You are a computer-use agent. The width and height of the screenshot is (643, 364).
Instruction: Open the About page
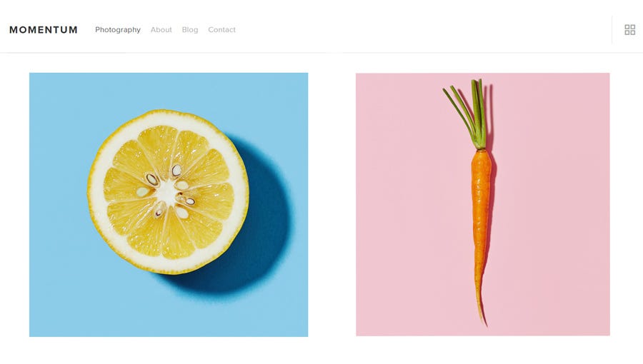(x=161, y=29)
